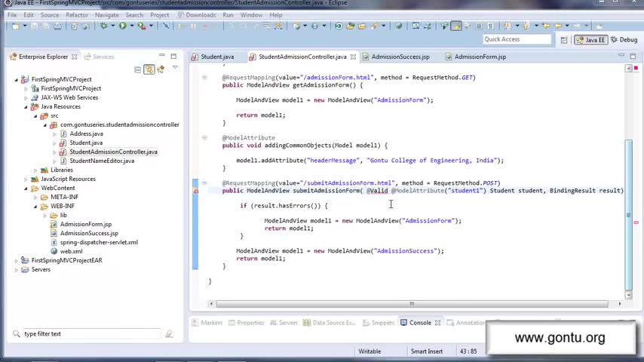Click the green Run button
Image resolution: width=644 pixels, height=362 pixels.
(122, 26)
